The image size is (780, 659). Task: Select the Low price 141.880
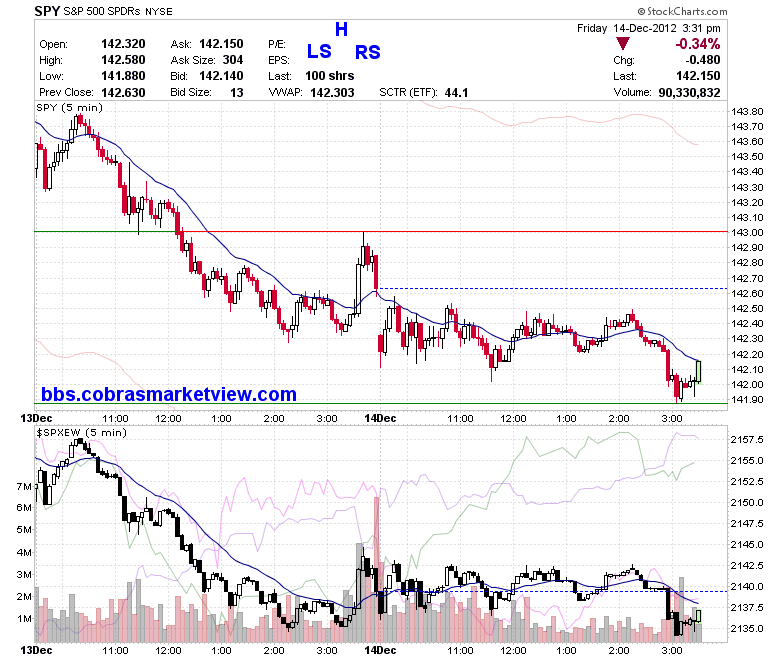coord(123,76)
